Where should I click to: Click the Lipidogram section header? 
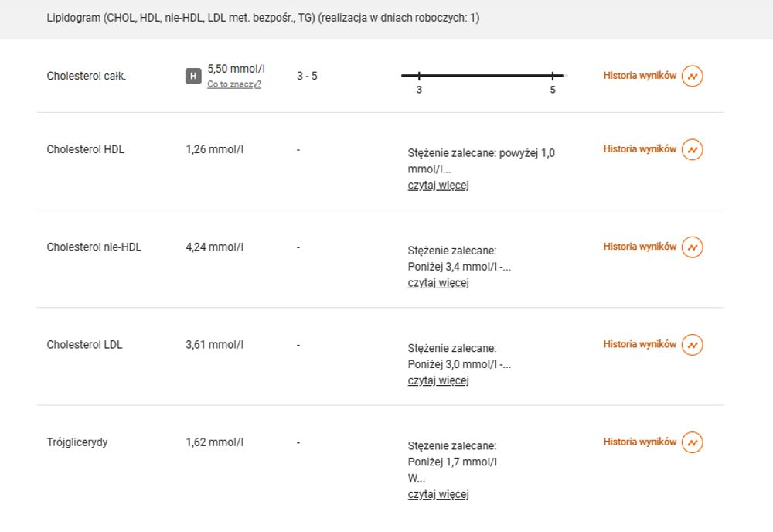[x=264, y=19]
